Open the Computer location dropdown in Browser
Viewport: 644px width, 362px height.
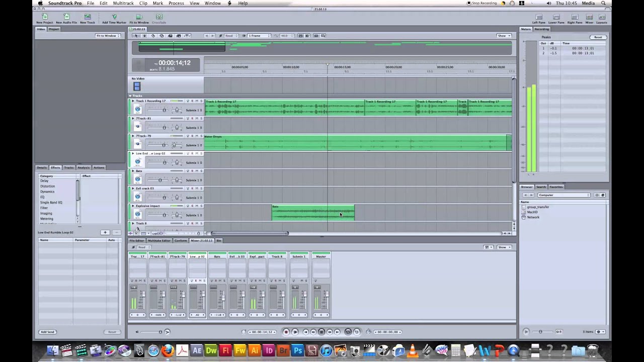click(563, 195)
